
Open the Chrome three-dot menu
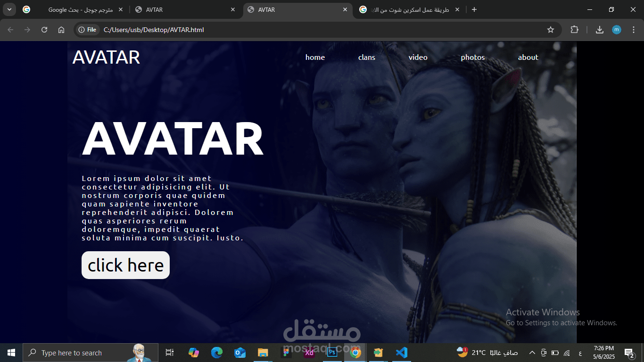point(634,30)
